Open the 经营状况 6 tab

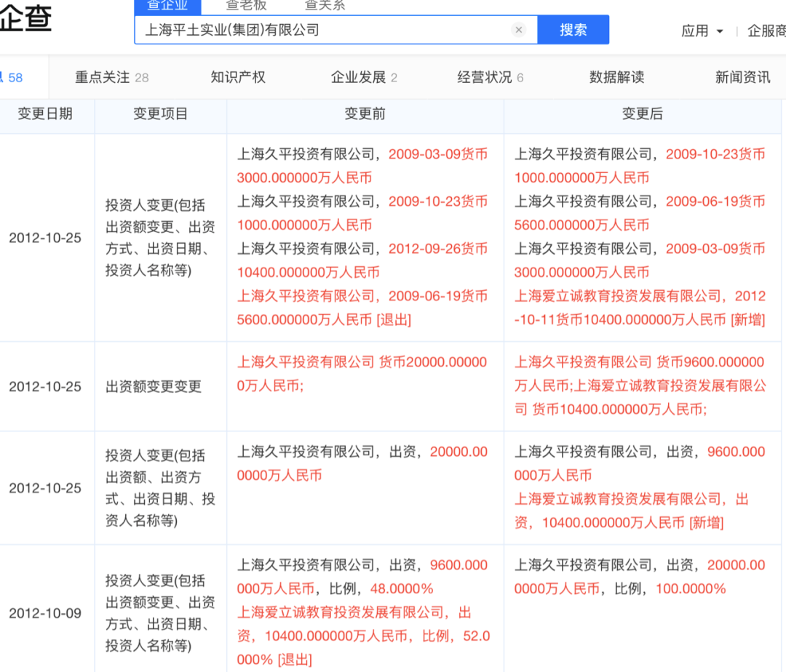491,77
